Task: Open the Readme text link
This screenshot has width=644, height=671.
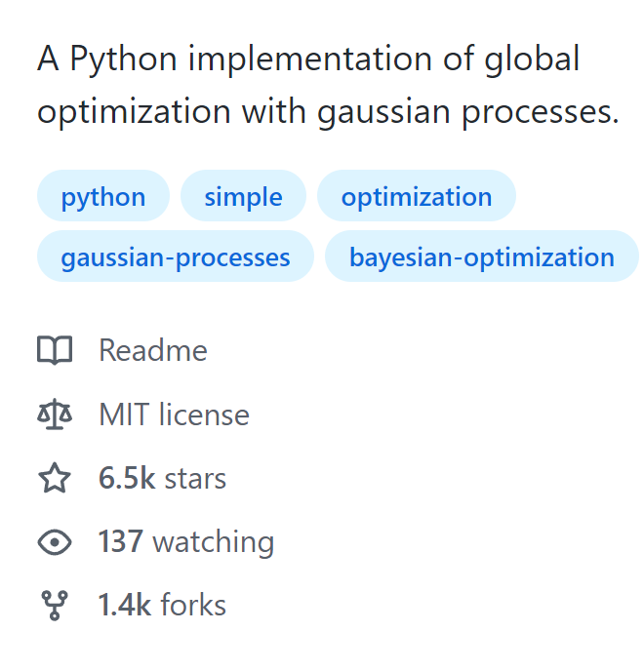Action: 153,350
